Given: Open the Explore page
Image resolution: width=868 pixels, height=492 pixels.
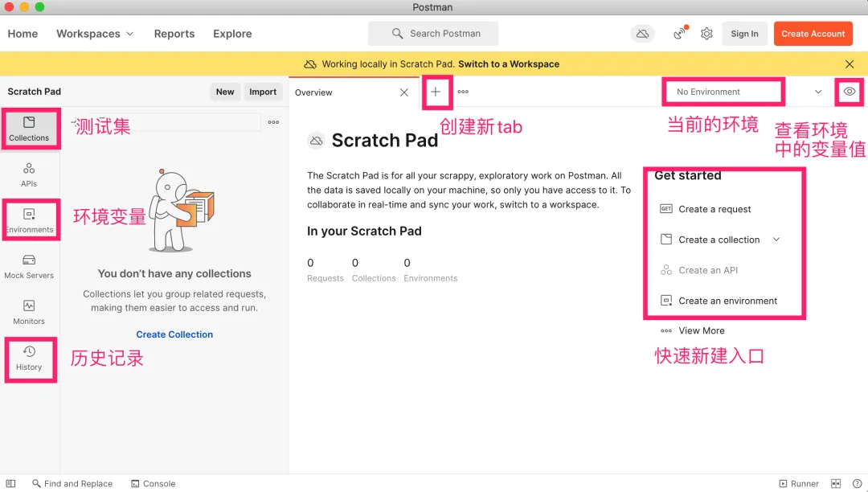Looking at the screenshot, I should [232, 34].
